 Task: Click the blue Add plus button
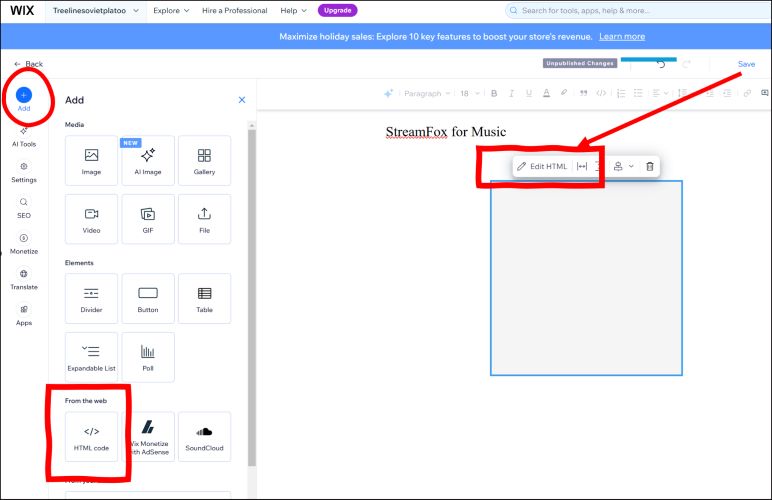pyautogui.click(x=24, y=94)
